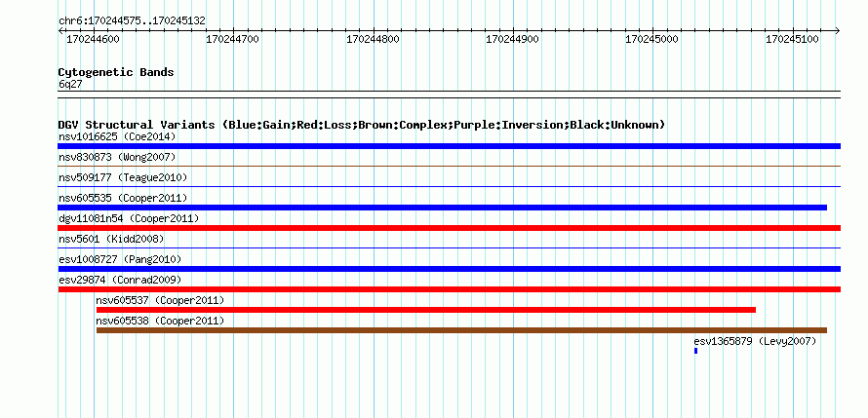Viewport: 868px width, 418px height.
Task: Click the 170244900 ruler coordinate
Action: coord(512,39)
